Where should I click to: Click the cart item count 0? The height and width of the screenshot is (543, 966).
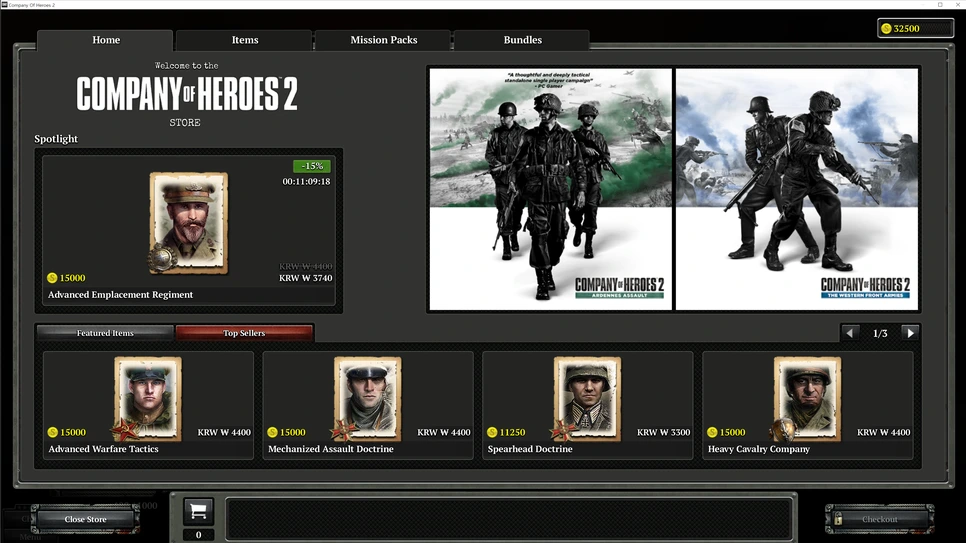pos(198,535)
